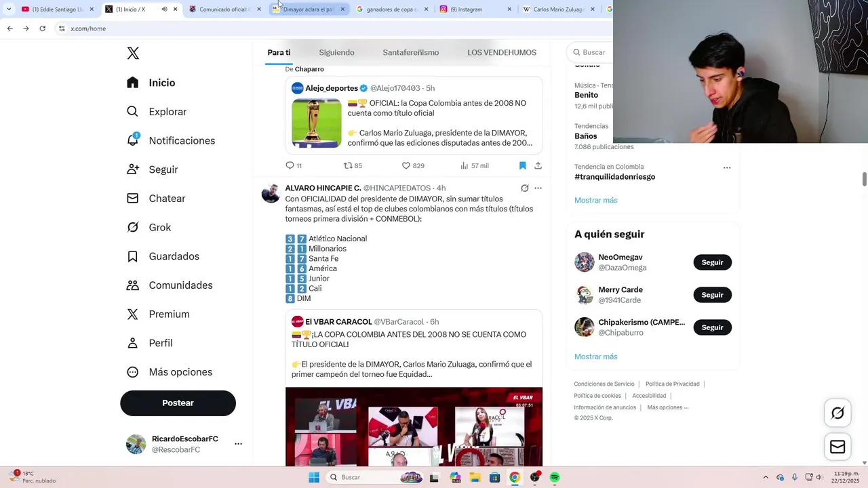Open Chrome taskbar icon
868x488 pixels.
pos(515,477)
